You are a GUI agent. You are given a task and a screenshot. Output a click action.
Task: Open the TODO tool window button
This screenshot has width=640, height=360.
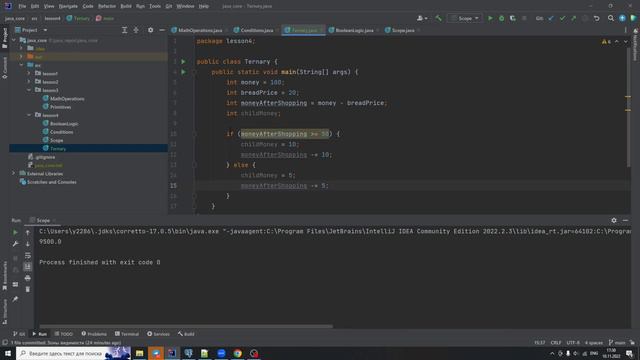(x=64, y=334)
